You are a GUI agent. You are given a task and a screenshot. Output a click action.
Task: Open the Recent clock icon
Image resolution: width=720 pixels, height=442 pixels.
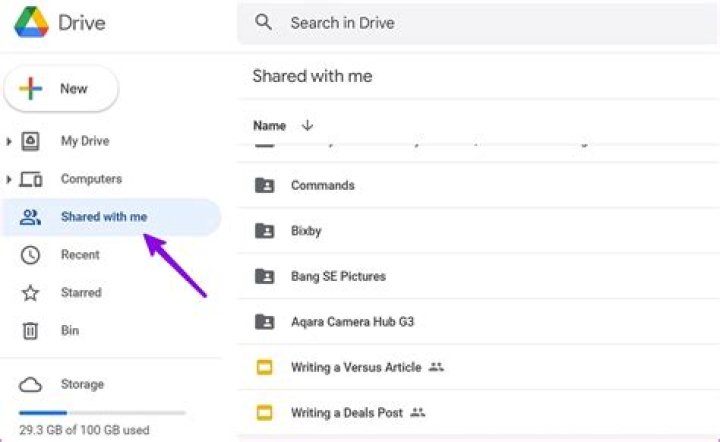30,255
